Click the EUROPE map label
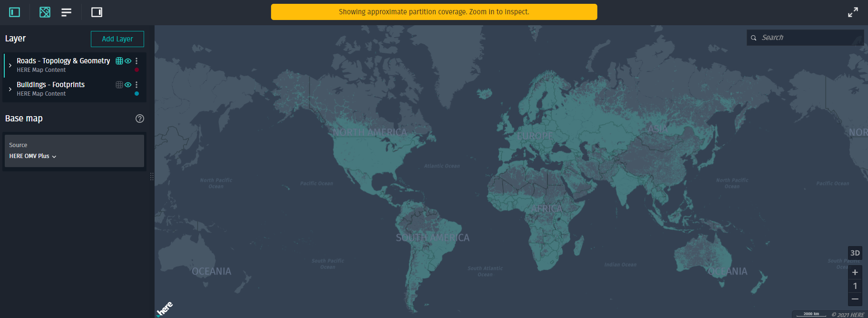 click(x=535, y=136)
